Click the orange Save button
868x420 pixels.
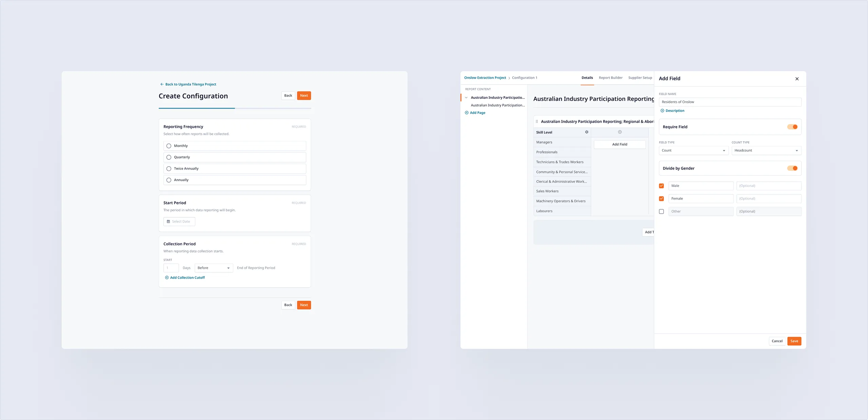[x=794, y=341]
